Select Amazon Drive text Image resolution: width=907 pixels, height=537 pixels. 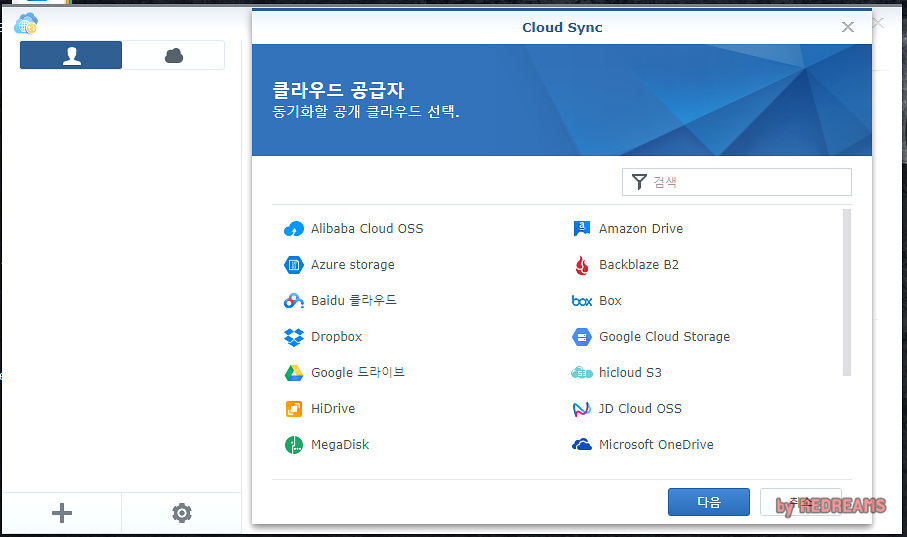641,229
